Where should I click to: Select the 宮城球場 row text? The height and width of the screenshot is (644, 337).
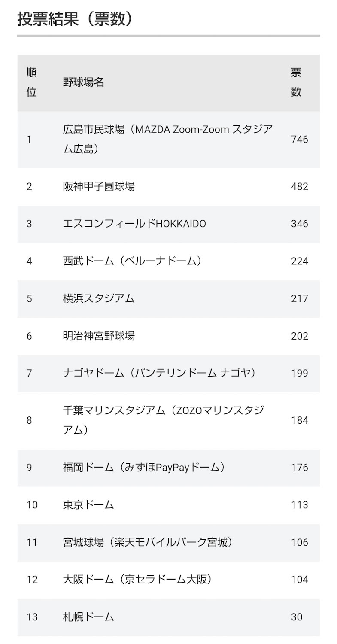coord(148,542)
